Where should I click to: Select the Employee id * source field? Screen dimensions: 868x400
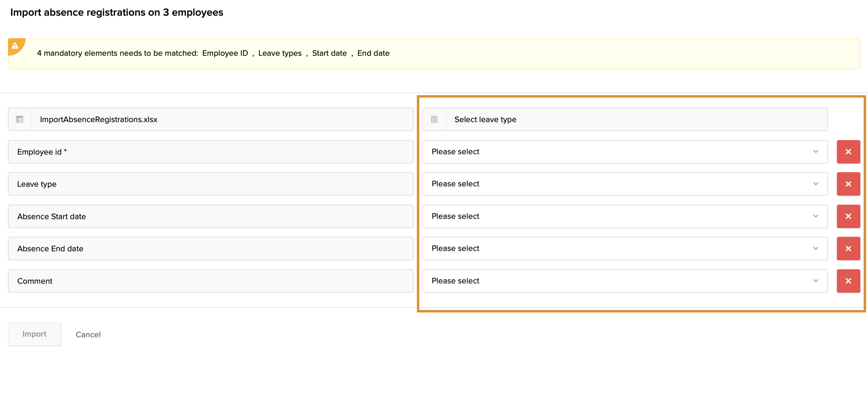pyautogui.click(x=210, y=152)
